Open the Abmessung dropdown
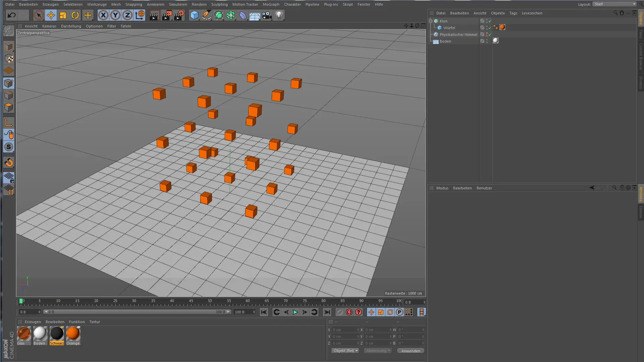This screenshot has height=362, width=644. [378, 351]
